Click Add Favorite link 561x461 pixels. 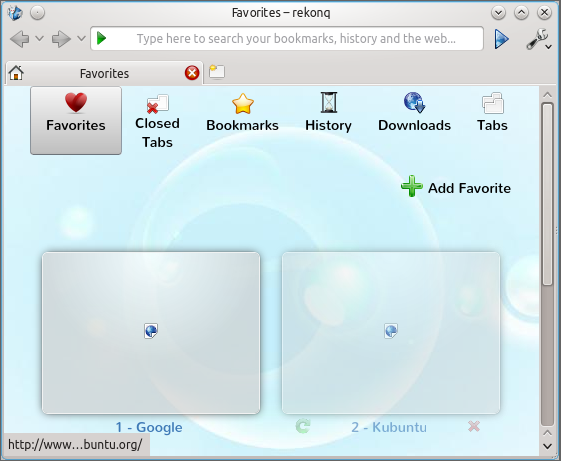[456, 187]
